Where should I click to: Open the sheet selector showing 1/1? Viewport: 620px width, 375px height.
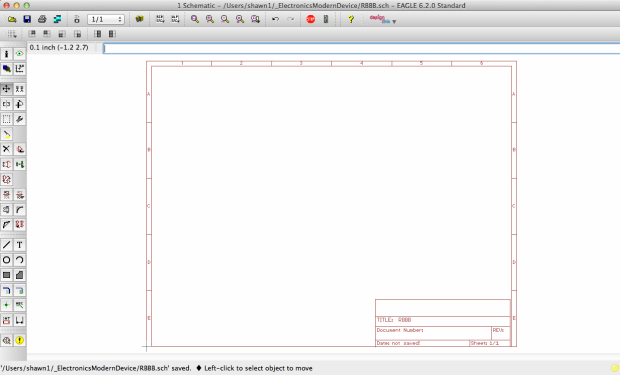coord(106,19)
